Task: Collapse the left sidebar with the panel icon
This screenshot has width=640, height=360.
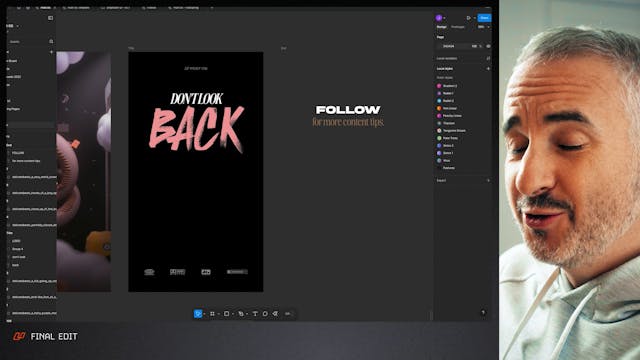Action: click(x=51, y=18)
